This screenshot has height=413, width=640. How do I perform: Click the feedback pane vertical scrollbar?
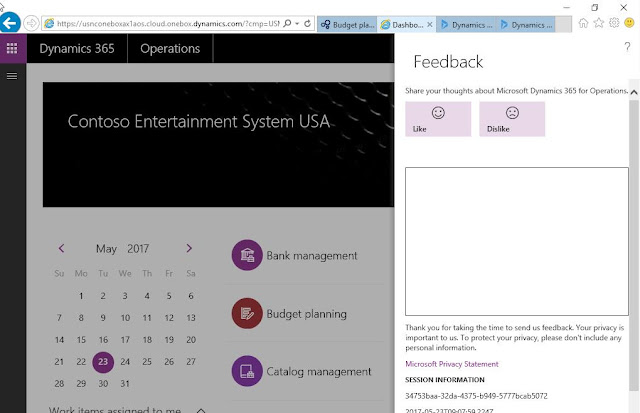coord(634,245)
